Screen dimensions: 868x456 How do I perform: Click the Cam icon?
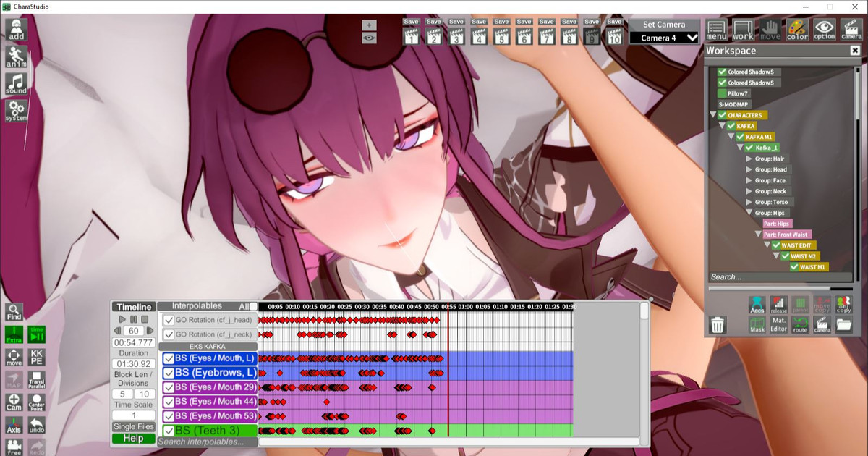tap(14, 402)
